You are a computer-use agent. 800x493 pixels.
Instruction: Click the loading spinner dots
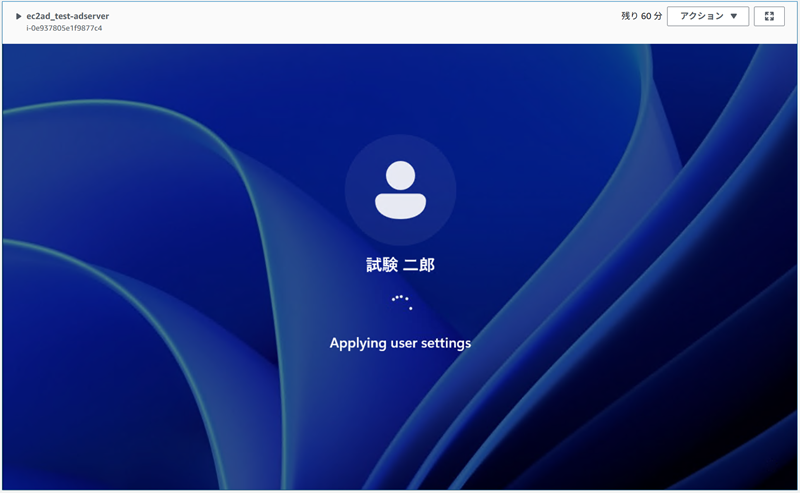(401, 301)
